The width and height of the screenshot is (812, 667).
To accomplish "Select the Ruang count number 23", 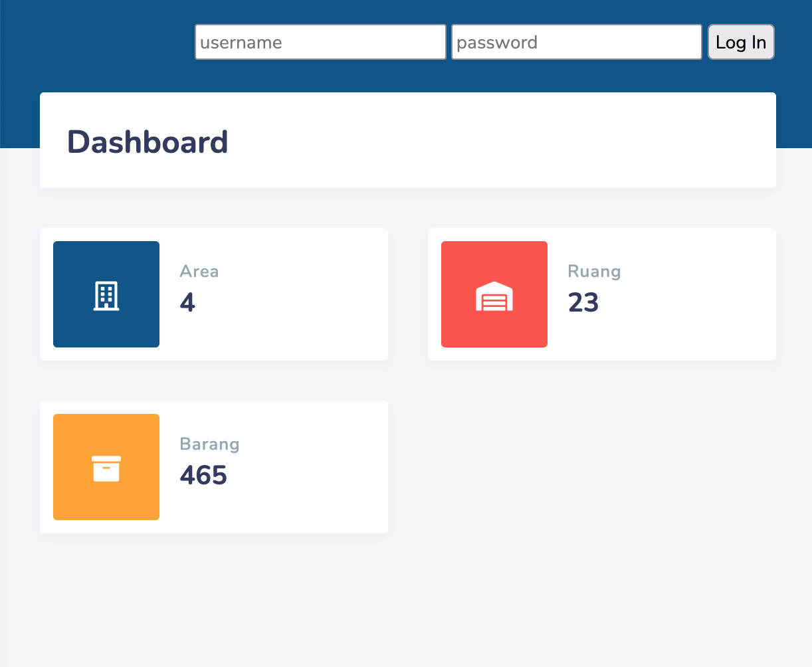I will pos(583,303).
